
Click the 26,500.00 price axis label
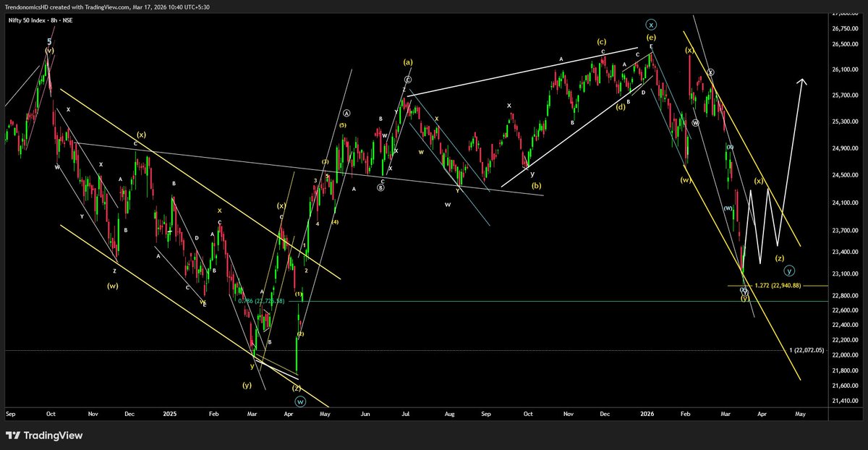[846, 45]
